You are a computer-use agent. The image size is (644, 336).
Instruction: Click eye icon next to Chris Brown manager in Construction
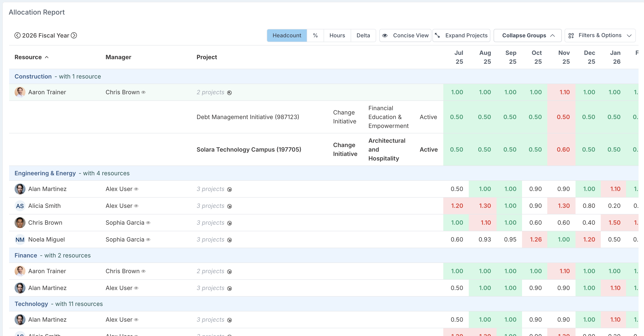(x=144, y=92)
